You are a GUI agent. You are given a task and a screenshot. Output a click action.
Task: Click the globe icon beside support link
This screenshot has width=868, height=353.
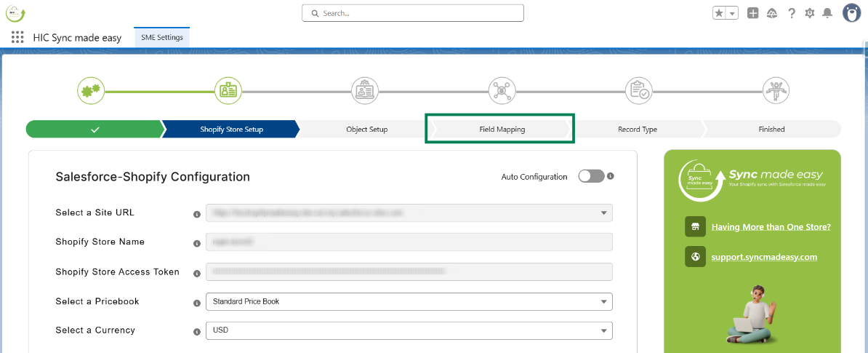pyautogui.click(x=695, y=257)
